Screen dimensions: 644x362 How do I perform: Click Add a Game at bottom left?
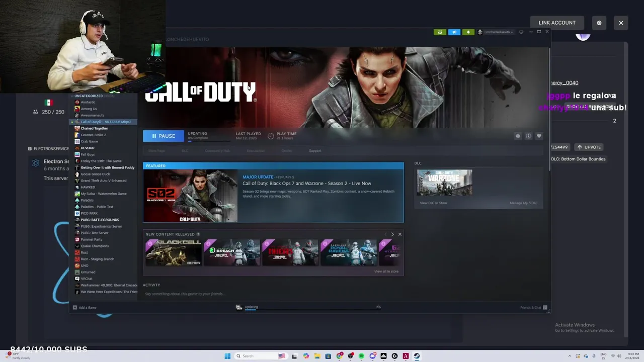click(85, 307)
